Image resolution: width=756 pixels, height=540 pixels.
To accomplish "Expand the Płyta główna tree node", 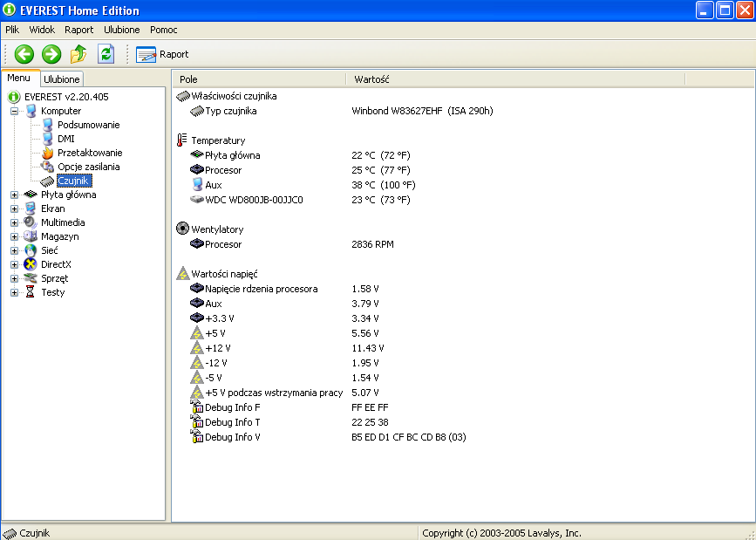I will coord(15,195).
